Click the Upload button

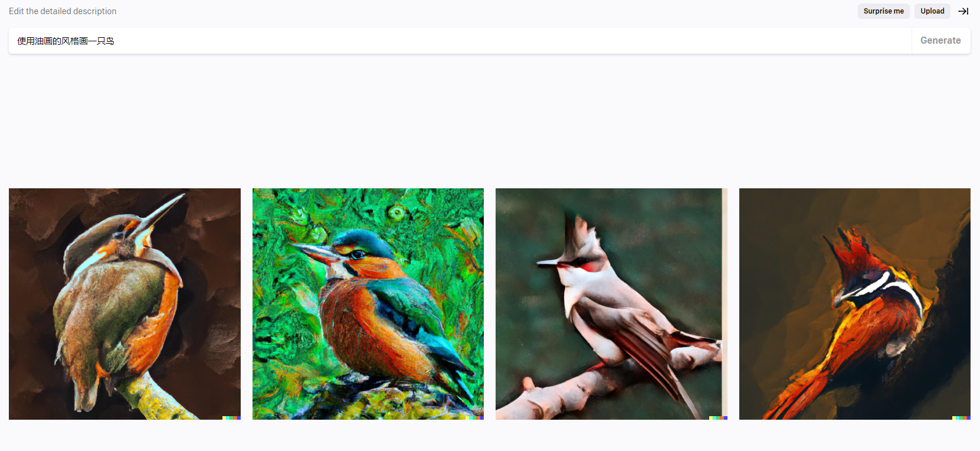click(932, 11)
